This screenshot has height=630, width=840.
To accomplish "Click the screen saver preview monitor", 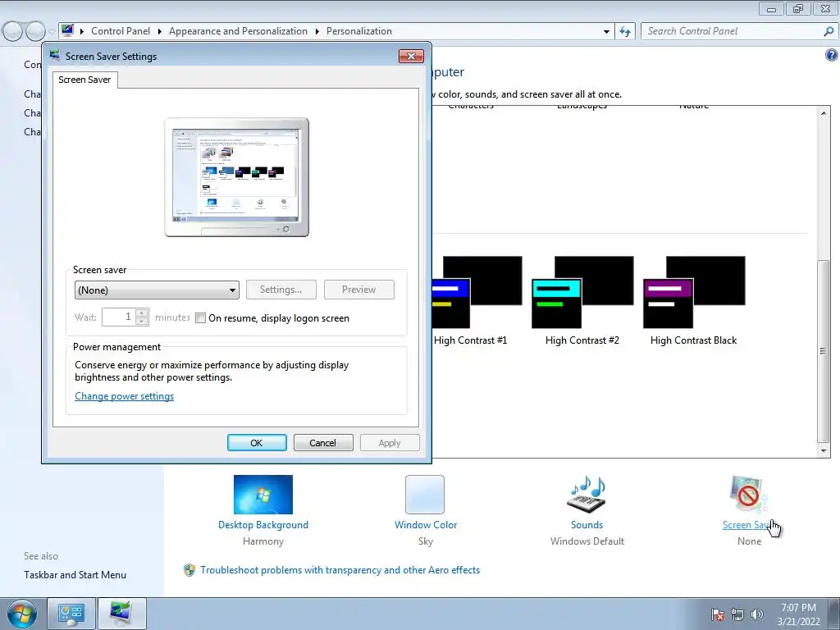I will click(x=236, y=177).
